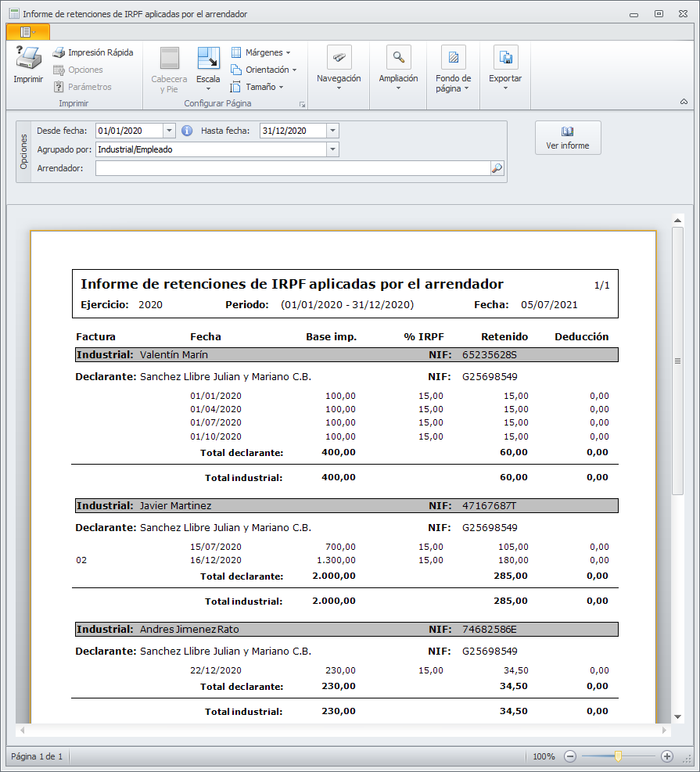Viewport: 700px width, 772px height.
Task: Open the Orientación dropdown
Action: [x=264, y=70]
